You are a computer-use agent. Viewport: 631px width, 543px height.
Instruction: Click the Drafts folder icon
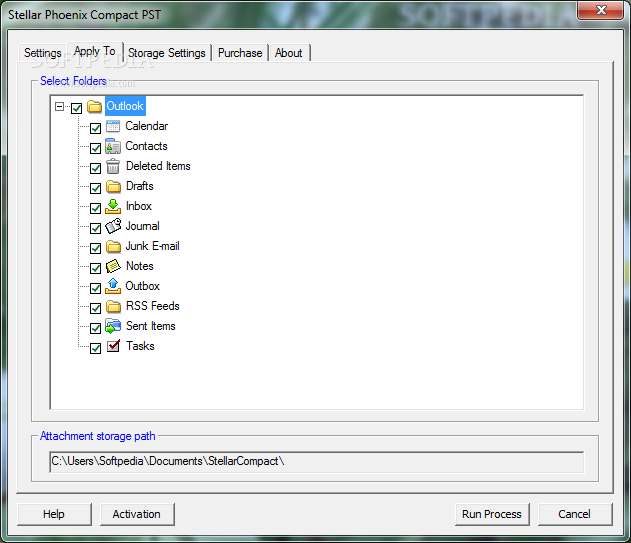coord(113,186)
